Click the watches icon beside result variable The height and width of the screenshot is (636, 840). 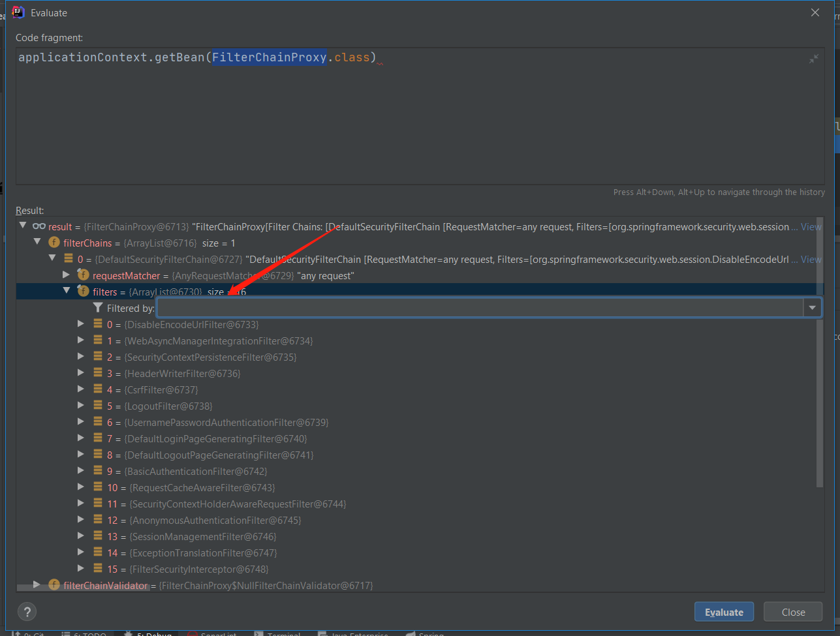(39, 226)
